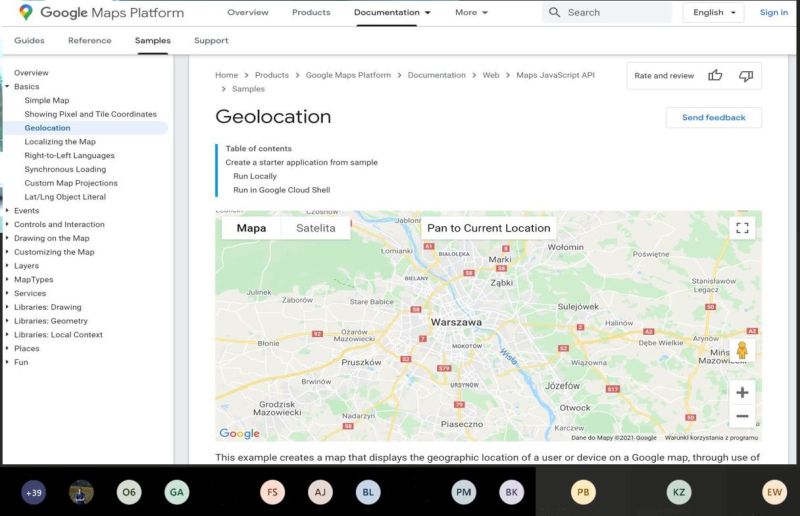Expand the Libraries: Drawing section

click(8, 307)
